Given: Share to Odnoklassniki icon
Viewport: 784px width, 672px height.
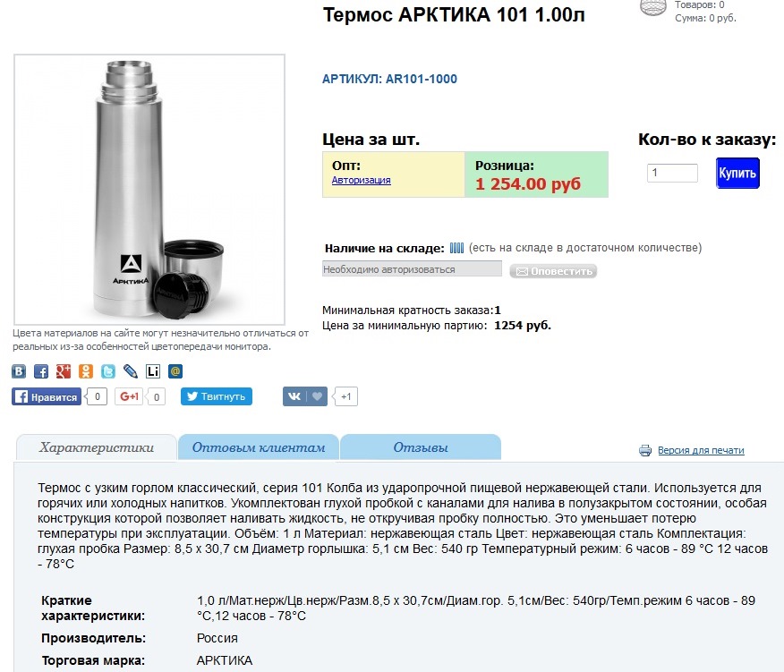Looking at the screenshot, I should (86, 371).
